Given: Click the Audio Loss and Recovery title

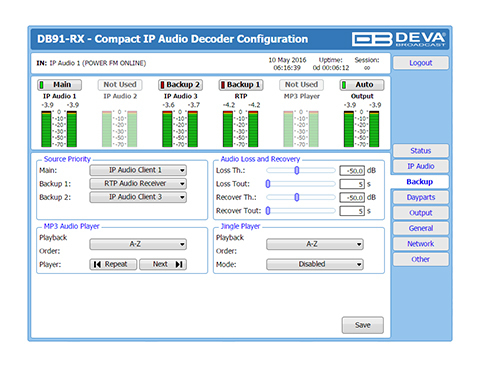Looking at the screenshot, I should coord(260,159).
